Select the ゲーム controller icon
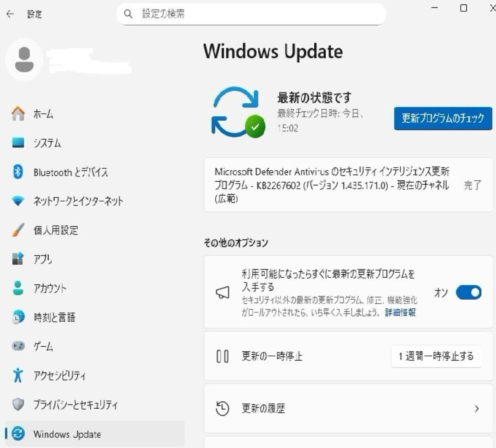 pos(18,346)
